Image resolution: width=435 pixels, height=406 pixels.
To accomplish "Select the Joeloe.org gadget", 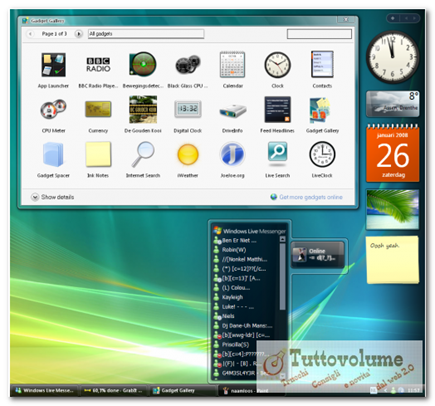I will 232,154.
